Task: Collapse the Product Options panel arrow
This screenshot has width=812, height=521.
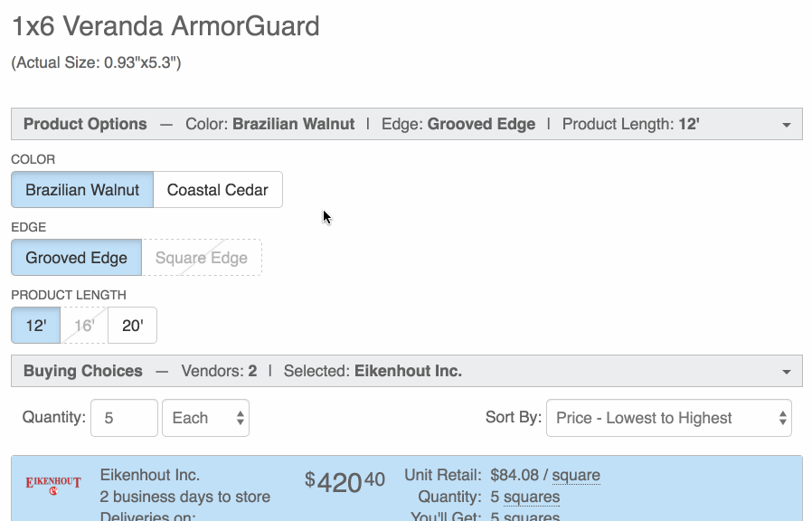Action: (x=786, y=125)
